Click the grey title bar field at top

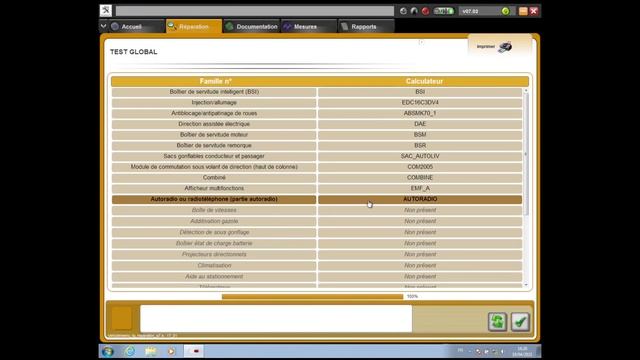pyautogui.click(x=255, y=11)
